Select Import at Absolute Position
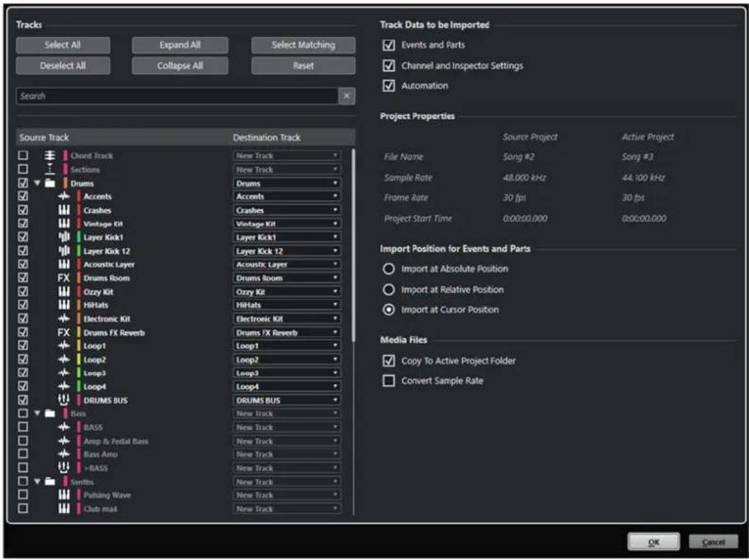The height and width of the screenshot is (560, 749). (389, 269)
